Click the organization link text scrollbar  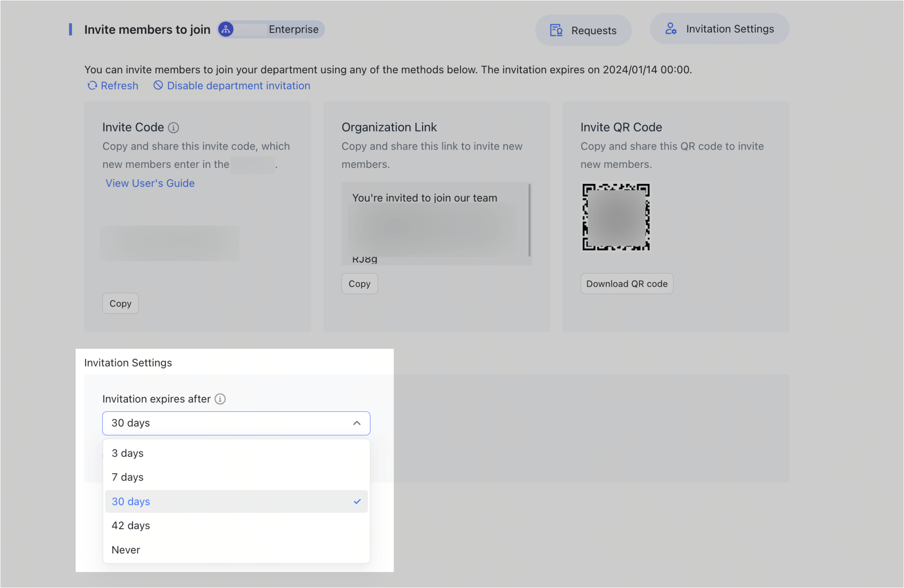[530, 220]
